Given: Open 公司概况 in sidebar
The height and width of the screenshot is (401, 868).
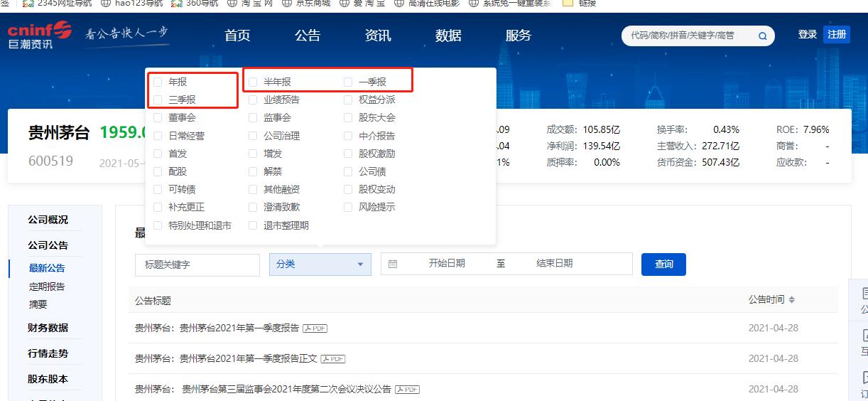Looking at the screenshot, I should point(48,220).
